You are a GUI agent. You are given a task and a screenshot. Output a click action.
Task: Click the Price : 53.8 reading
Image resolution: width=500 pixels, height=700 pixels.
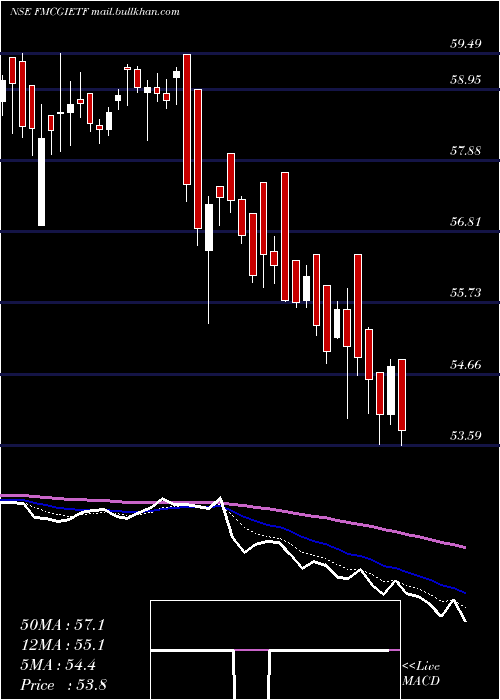click(63, 685)
